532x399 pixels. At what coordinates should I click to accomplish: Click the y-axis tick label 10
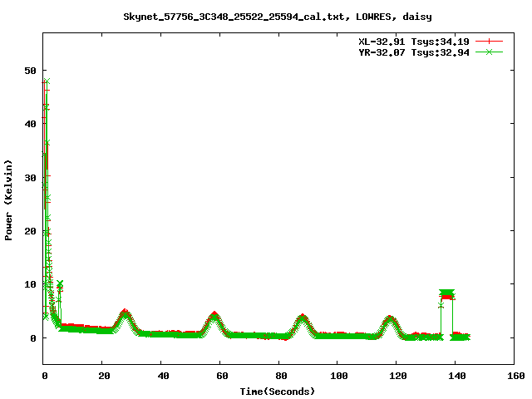pos(30,284)
